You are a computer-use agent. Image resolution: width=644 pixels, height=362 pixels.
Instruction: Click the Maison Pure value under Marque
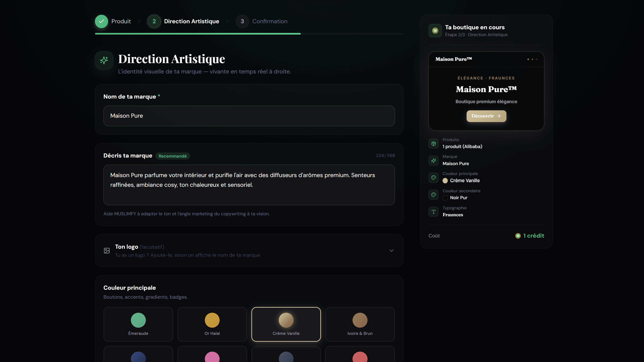coord(456,164)
